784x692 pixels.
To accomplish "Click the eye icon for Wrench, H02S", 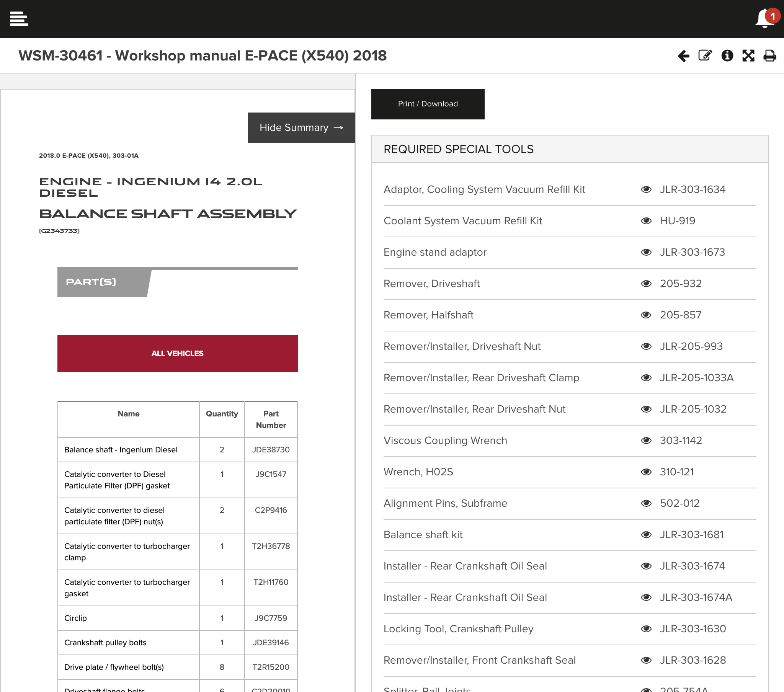I will 646,472.
